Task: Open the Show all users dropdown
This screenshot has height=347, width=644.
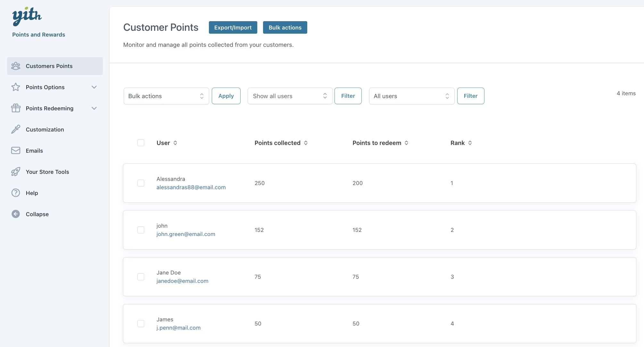Action: click(x=290, y=96)
